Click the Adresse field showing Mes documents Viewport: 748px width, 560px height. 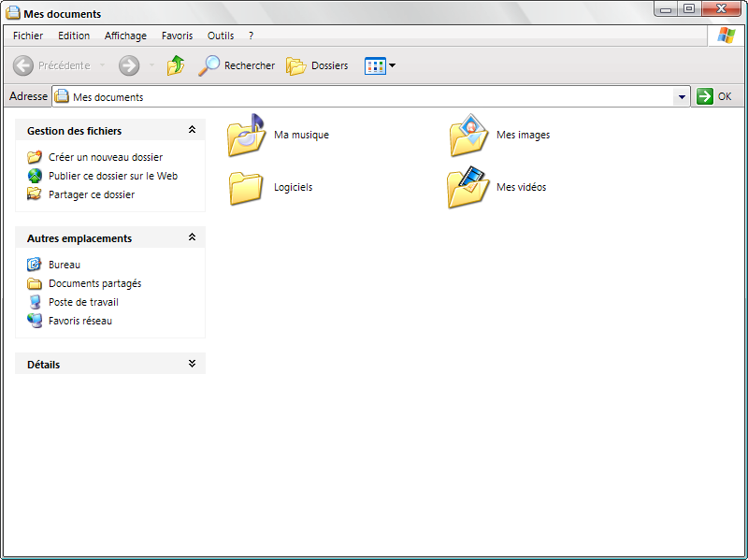click(x=370, y=97)
